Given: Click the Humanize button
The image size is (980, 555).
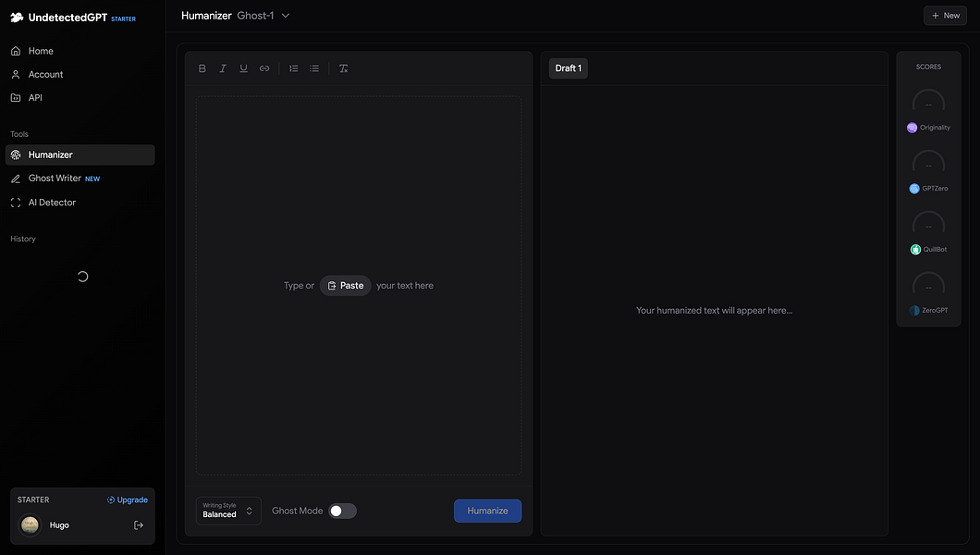Looking at the screenshot, I should click(487, 511).
